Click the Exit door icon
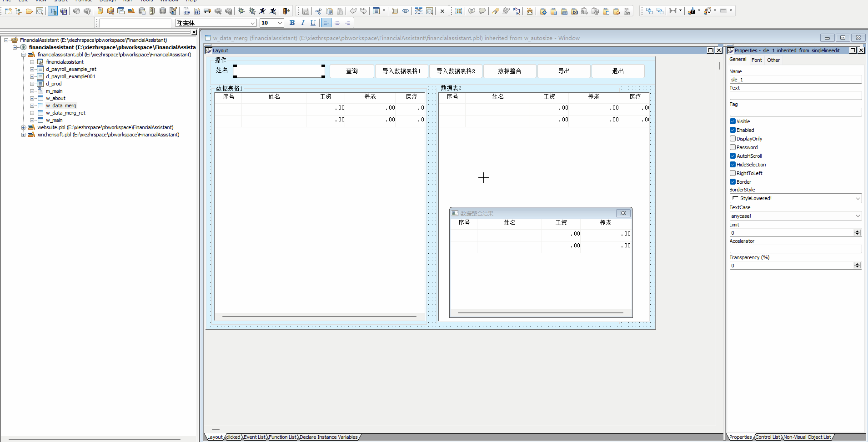The height and width of the screenshot is (442, 868). point(286,11)
